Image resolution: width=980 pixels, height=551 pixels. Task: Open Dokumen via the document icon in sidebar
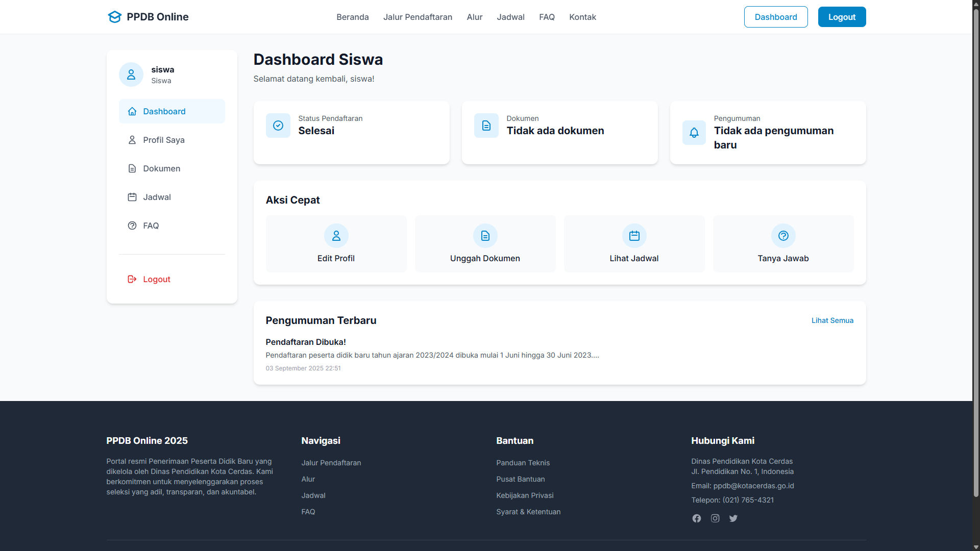132,168
